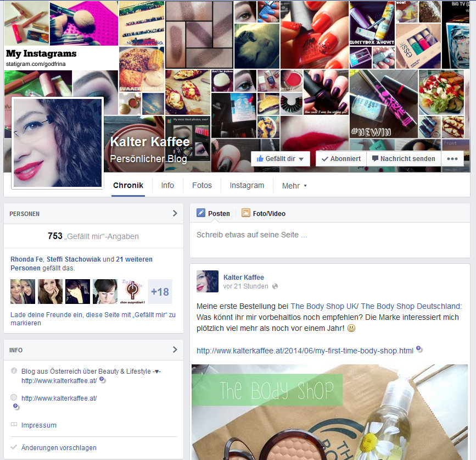This screenshot has height=460, width=476.
Task: Open kalterkaffee.at link in blog description
Action: (x=59, y=380)
